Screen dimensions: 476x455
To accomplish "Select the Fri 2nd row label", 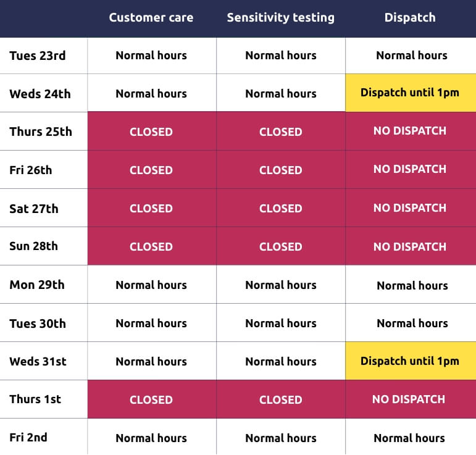I will (x=28, y=437).
